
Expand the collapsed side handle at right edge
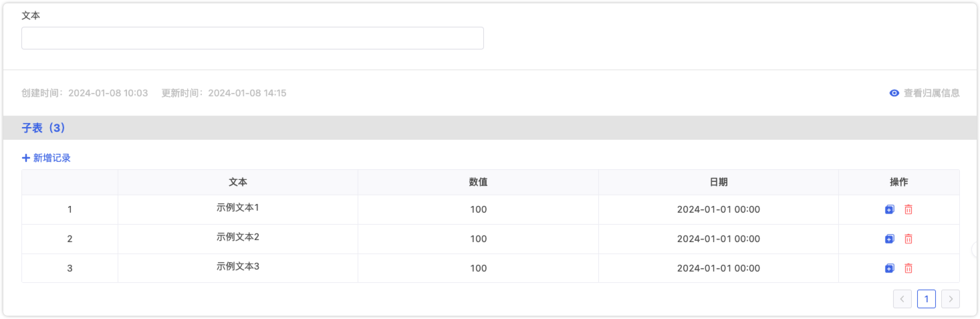pos(975,249)
